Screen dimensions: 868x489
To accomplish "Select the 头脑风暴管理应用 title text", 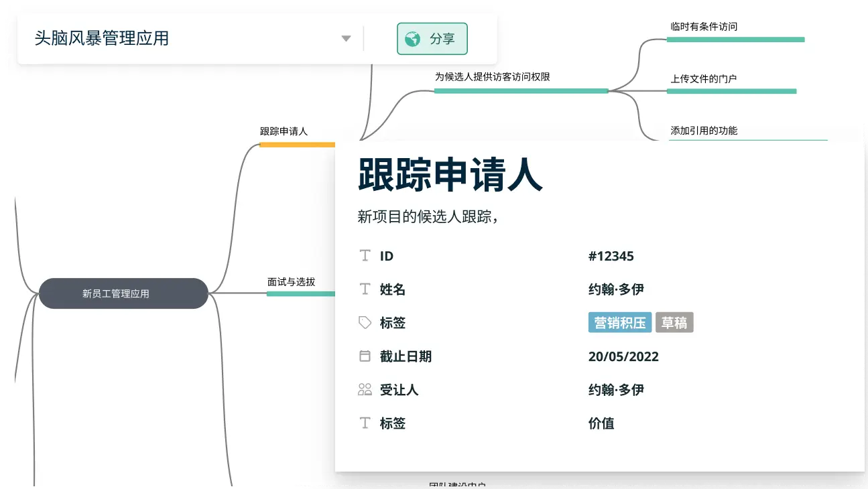I will 102,39.
